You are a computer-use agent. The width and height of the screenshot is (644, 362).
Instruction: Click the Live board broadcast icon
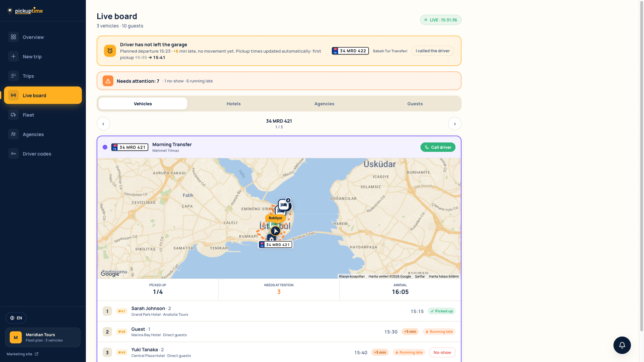pos(13,95)
